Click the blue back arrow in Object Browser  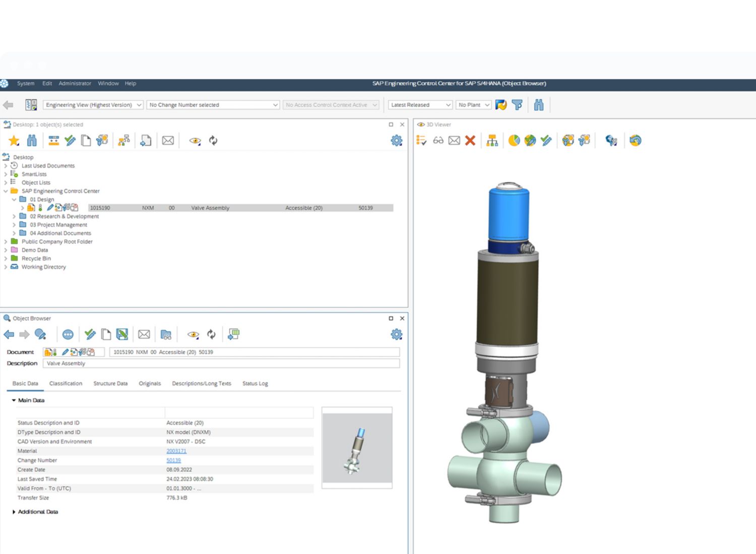(9, 334)
